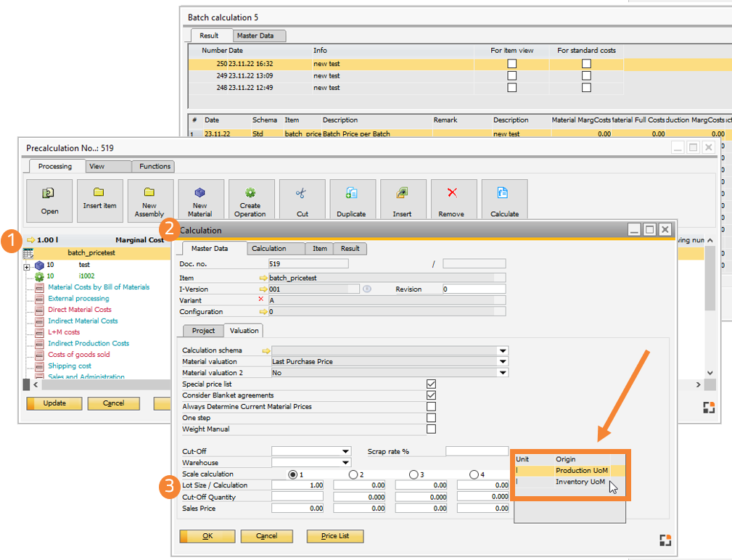Viewport: 732px width, 560px height.
Task: Open the Material valuation dropdown
Action: click(503, 361)
